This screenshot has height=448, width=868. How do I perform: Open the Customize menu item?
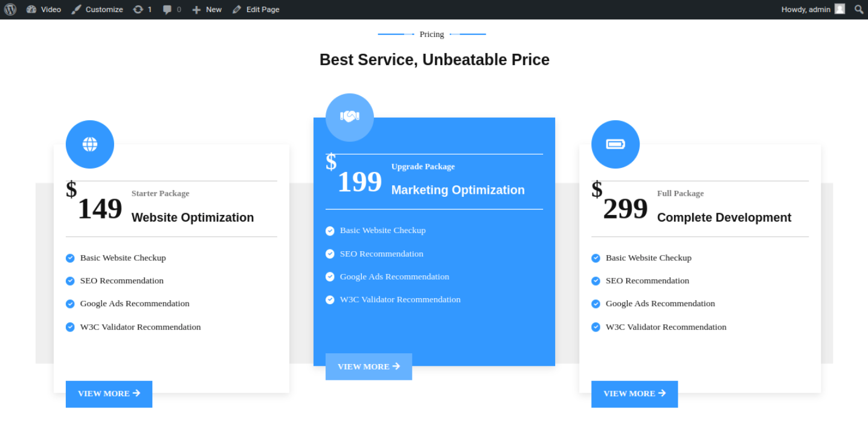97,10
